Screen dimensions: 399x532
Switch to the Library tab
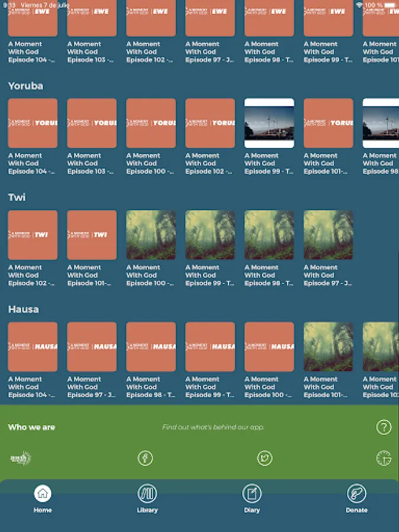(x=147, y=499)
